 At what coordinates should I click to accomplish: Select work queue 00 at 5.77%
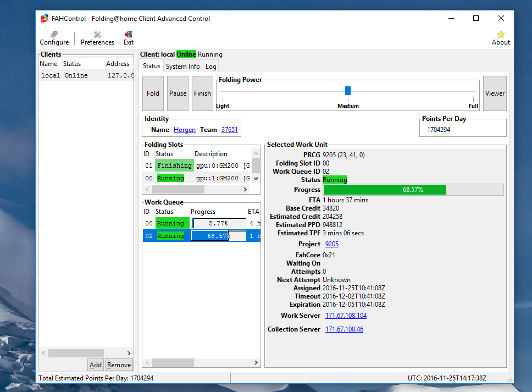tap(202, 223)
